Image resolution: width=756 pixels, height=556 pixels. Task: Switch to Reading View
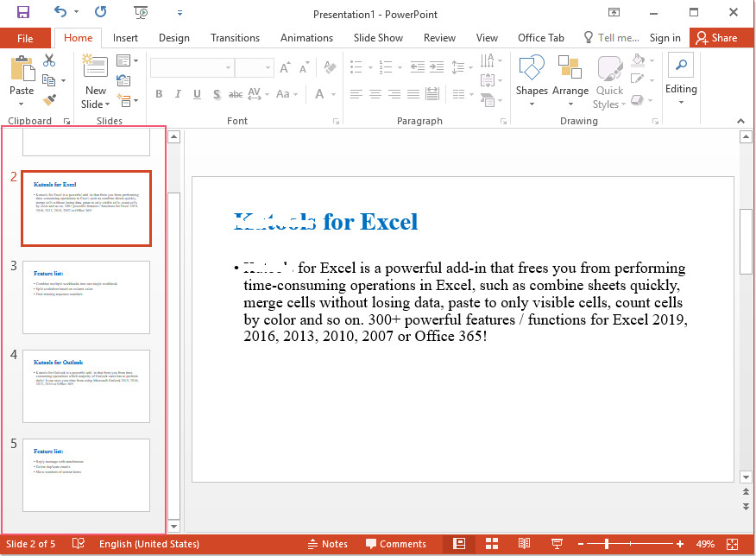tap(524, 544)
